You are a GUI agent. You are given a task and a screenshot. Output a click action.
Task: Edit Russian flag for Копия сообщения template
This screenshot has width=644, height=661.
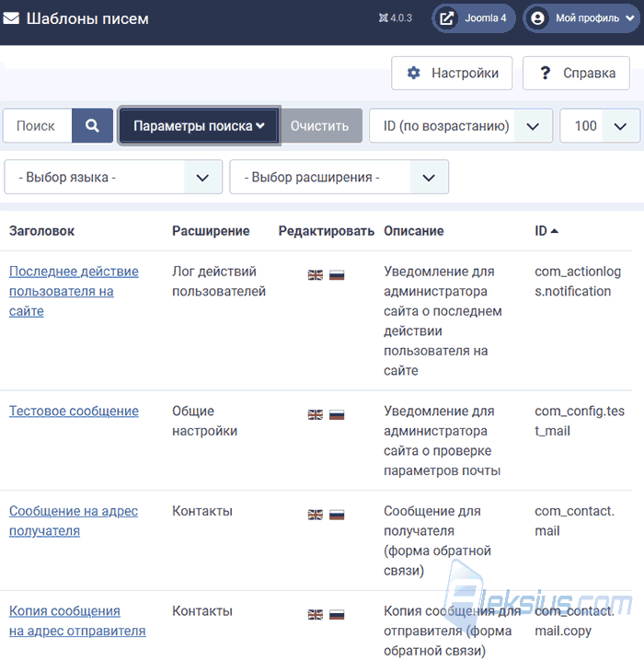(x=337, y=615)
